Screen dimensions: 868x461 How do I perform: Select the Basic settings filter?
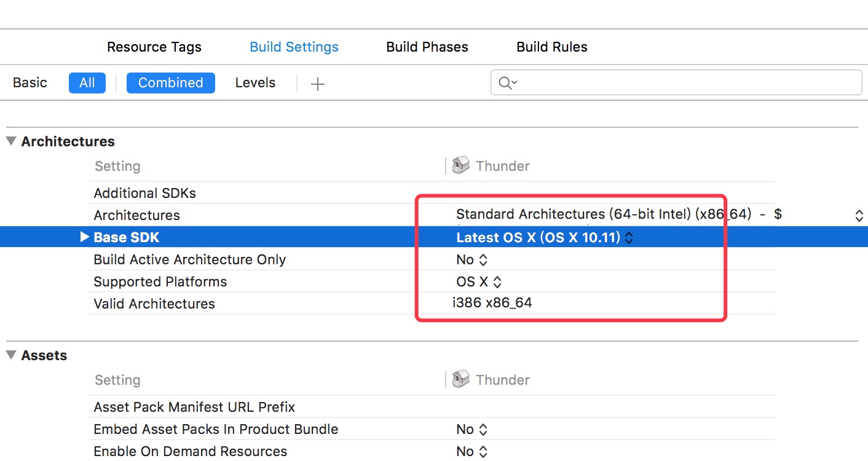(x=30, y=82)
